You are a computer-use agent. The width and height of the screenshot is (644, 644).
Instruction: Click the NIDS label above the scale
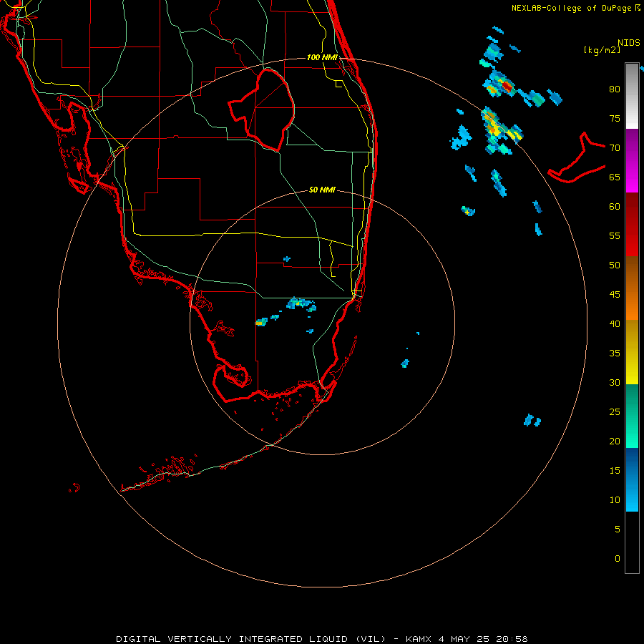point(628,43)
